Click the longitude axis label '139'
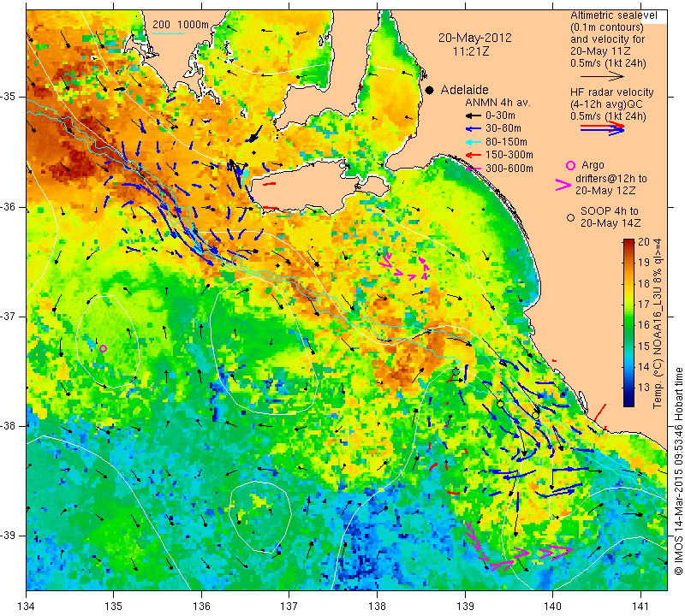Viewport: 685px width, 616px height. point(465,607)
